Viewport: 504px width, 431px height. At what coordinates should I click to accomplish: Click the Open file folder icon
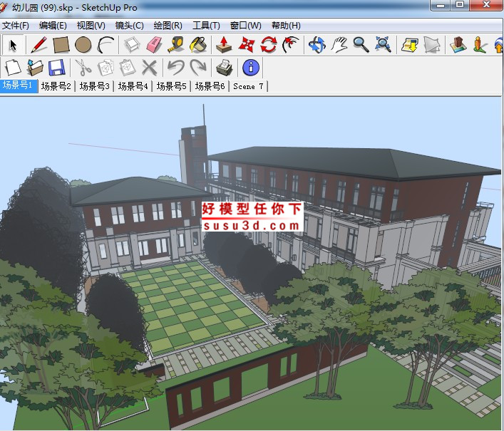pos(35,68)
